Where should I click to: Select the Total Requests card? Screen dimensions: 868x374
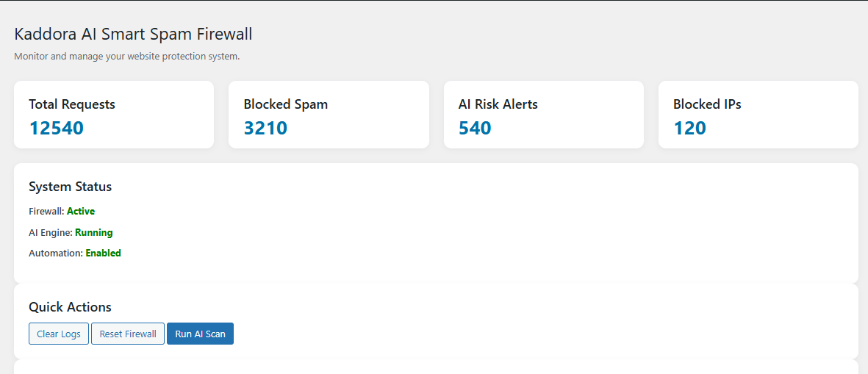pyautogui.click(x=114, y=115)
